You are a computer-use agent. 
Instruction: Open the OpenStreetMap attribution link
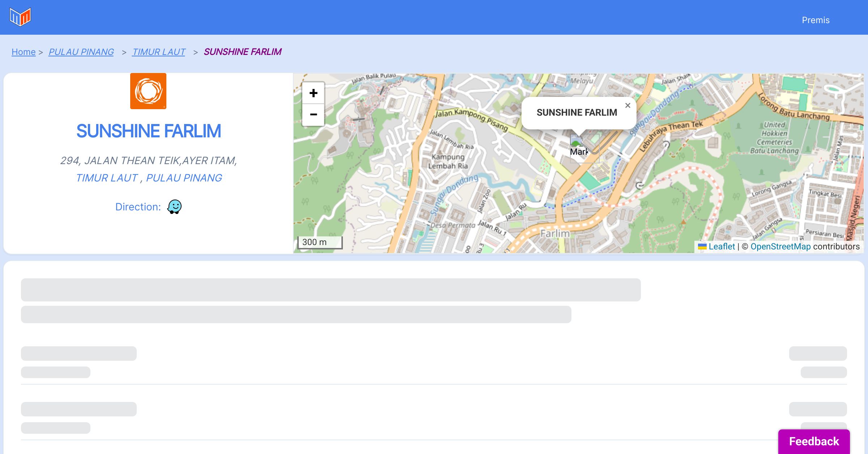(x=780, y=247)
